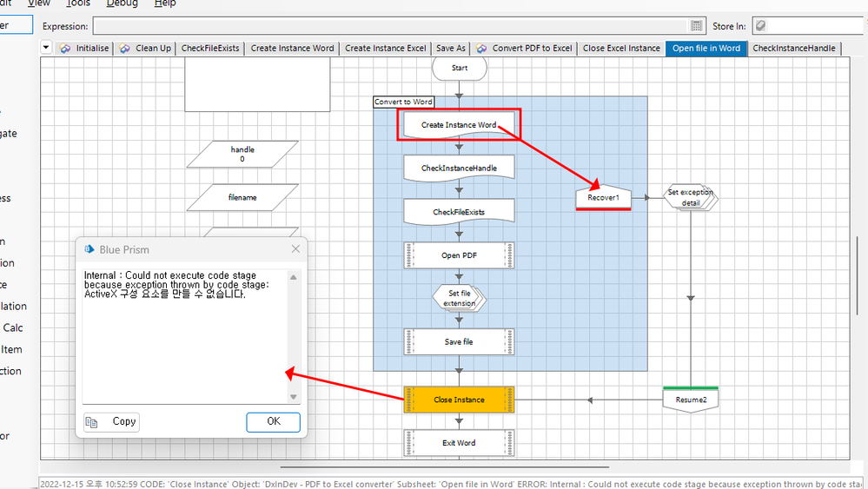Switch to the CheckInstanceHandle tab
Screen dimensions: 868x489
point(789,48)
